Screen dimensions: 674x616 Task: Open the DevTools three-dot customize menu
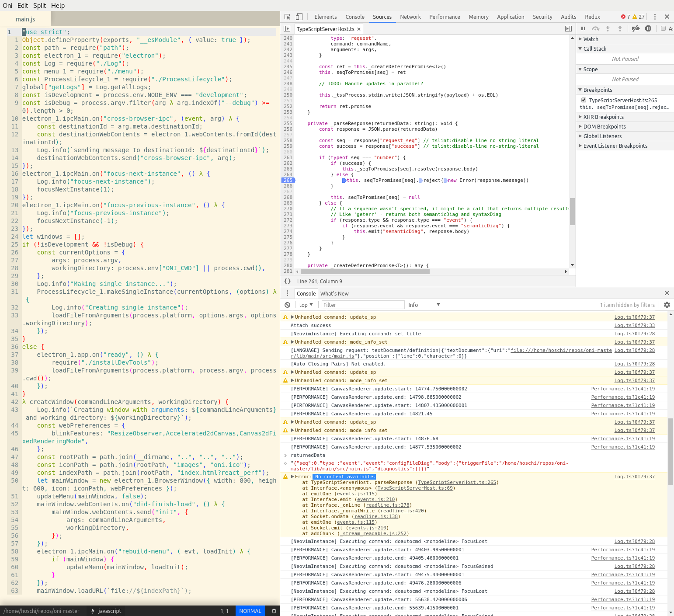tap(655, 17)
